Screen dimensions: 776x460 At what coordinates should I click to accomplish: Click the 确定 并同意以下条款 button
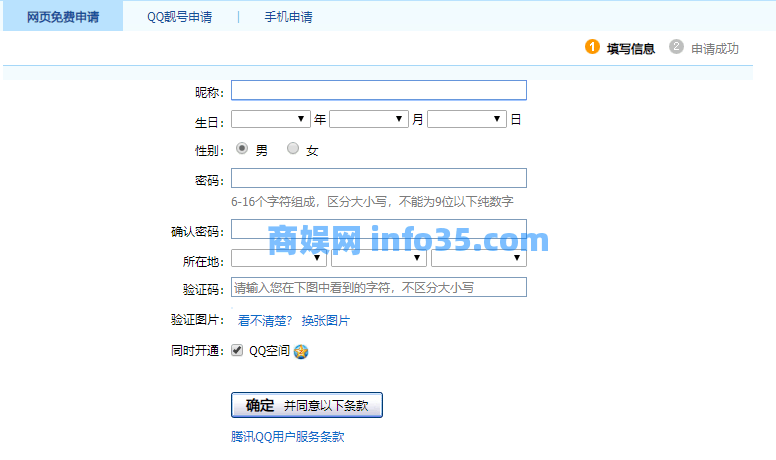click(x=307, y=405)
